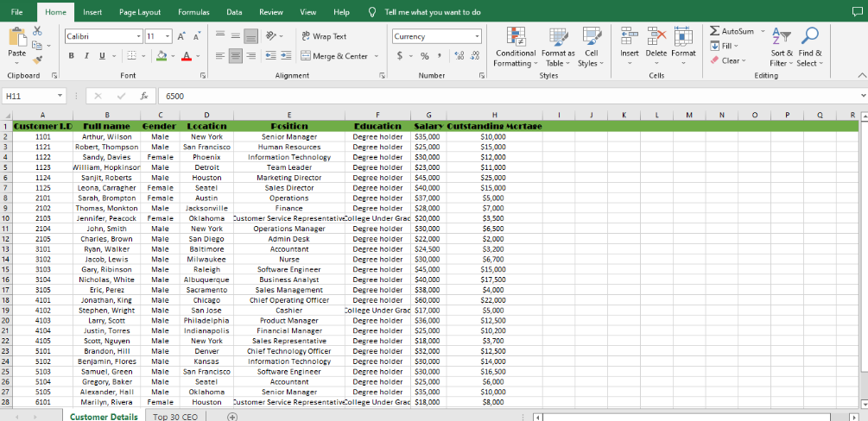Select the Format Painter brush icon
This screenshot has height=421, width=868.
(38, 60)
